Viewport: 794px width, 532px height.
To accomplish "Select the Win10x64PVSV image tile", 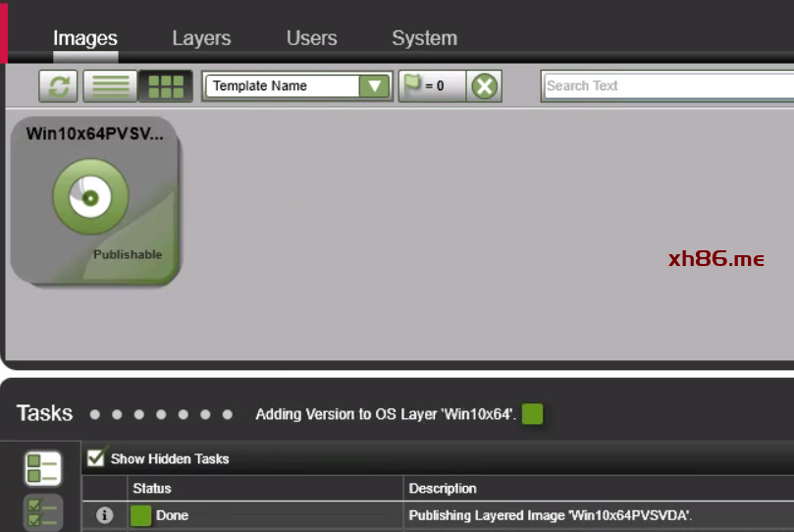I will point(95,201).
